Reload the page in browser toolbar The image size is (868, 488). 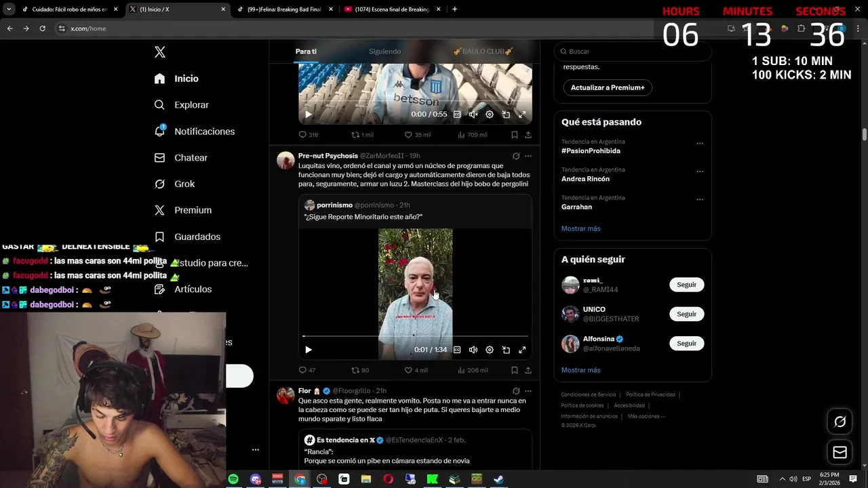42,28
